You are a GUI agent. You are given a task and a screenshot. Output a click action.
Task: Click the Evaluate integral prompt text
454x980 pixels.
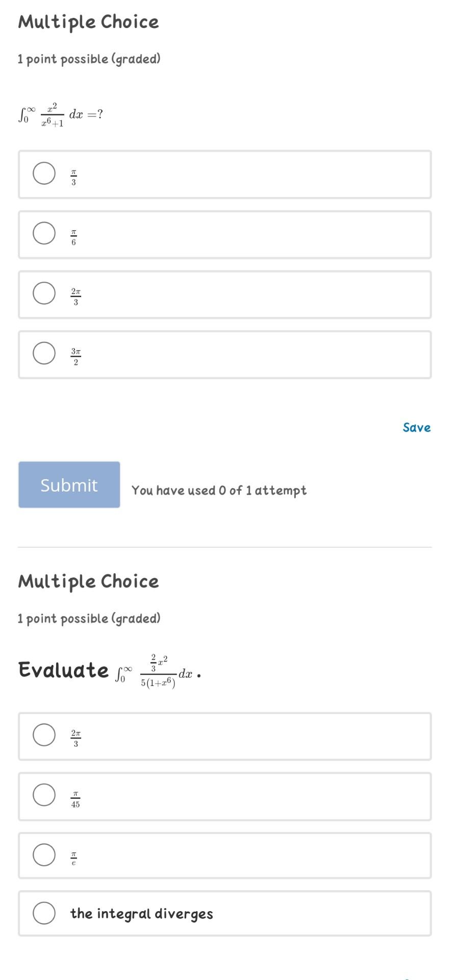tap(107, 671)
